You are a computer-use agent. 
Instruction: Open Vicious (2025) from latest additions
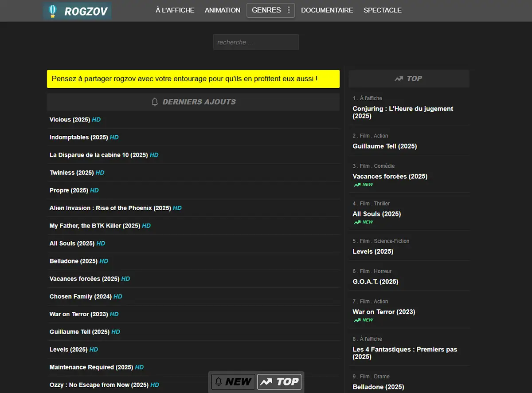point(70,120)
